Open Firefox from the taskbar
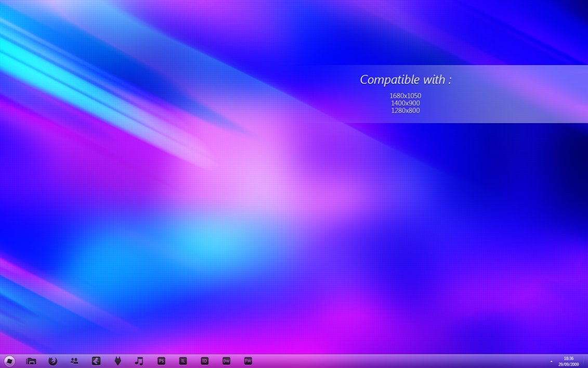The image size is (588, 368). (x=53, y=361)
